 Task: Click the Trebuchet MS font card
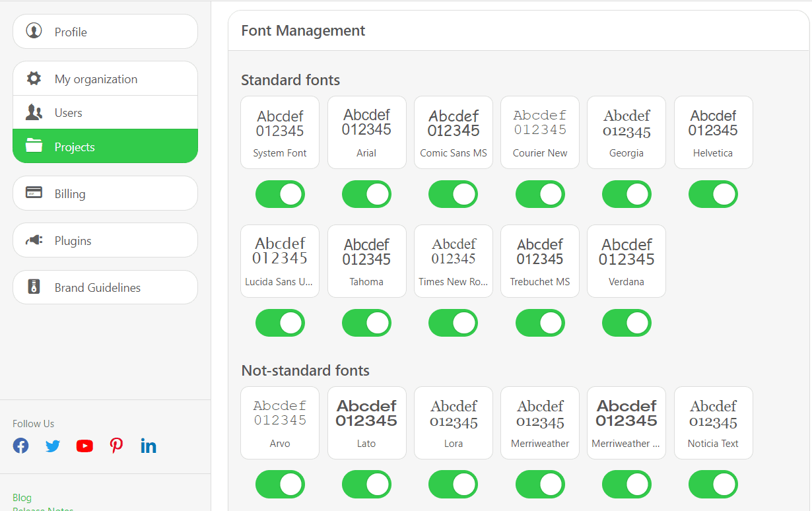click(x=540, y=261)
